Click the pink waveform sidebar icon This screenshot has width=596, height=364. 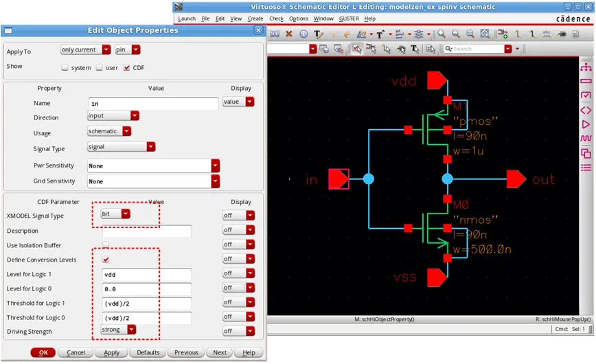pyautogui.click(x=586, y=139)
